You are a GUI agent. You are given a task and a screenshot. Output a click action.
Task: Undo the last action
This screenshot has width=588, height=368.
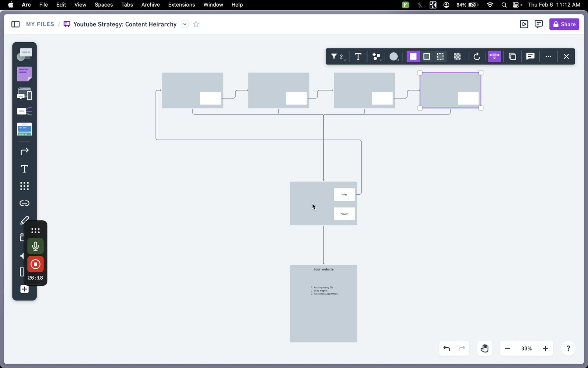click(x=447, y=348)
